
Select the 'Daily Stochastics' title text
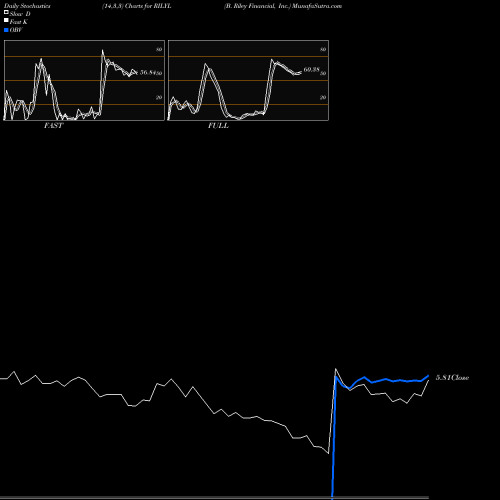27,6
